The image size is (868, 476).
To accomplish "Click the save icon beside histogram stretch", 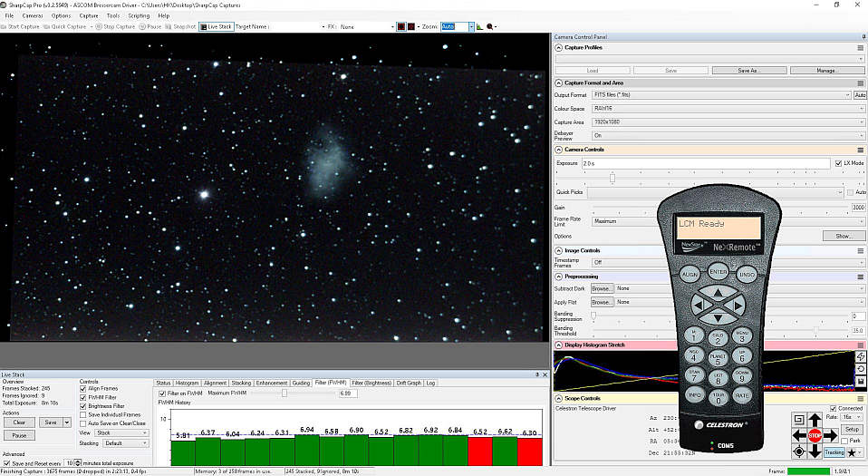I will click(861, 382).
